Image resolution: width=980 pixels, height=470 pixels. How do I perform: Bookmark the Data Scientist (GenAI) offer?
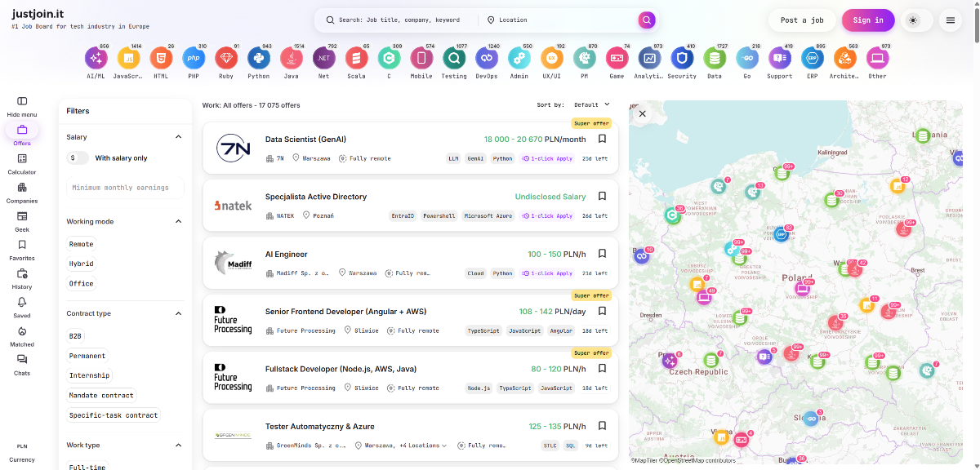coord(602,139)
